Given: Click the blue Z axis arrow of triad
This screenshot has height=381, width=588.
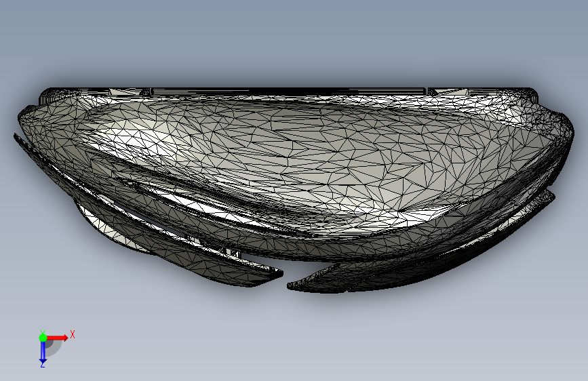Looking at the screenshot, I should point(43,353).
